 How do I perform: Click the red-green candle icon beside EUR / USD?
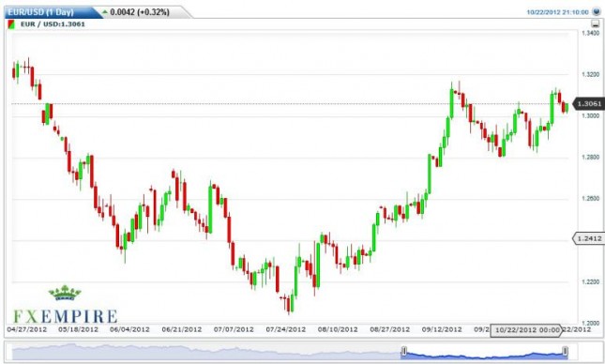tap(11, 24)
